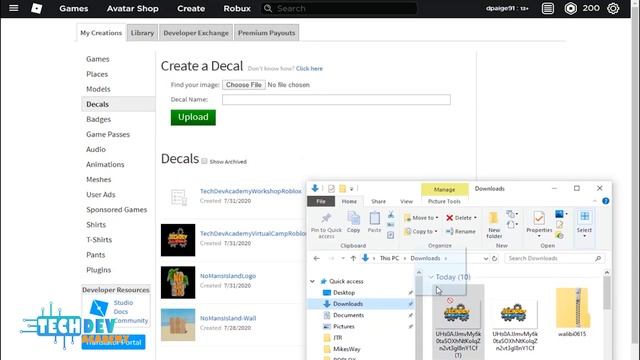640x360 pixels.
Task: Go up one folder level in Explorer
Action: point(353,258)
